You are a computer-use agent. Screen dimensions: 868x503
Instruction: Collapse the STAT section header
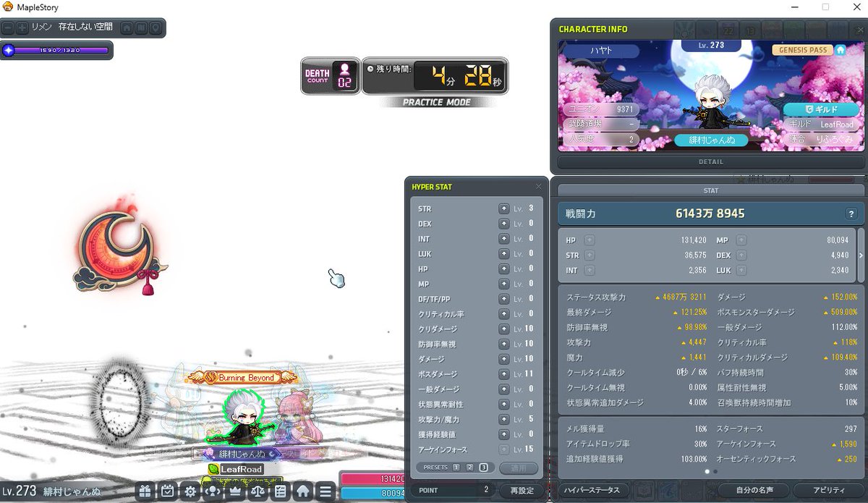point(711,190)
